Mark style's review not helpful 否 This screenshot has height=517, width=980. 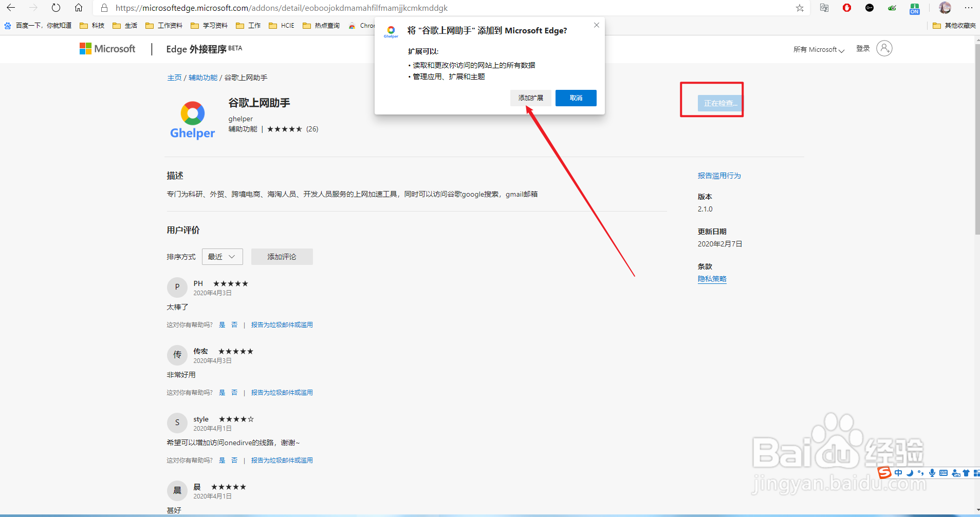click(x=234, y=460)
